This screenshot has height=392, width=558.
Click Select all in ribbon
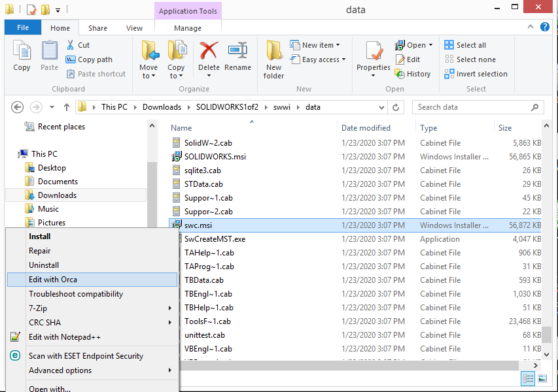[465, 45]
